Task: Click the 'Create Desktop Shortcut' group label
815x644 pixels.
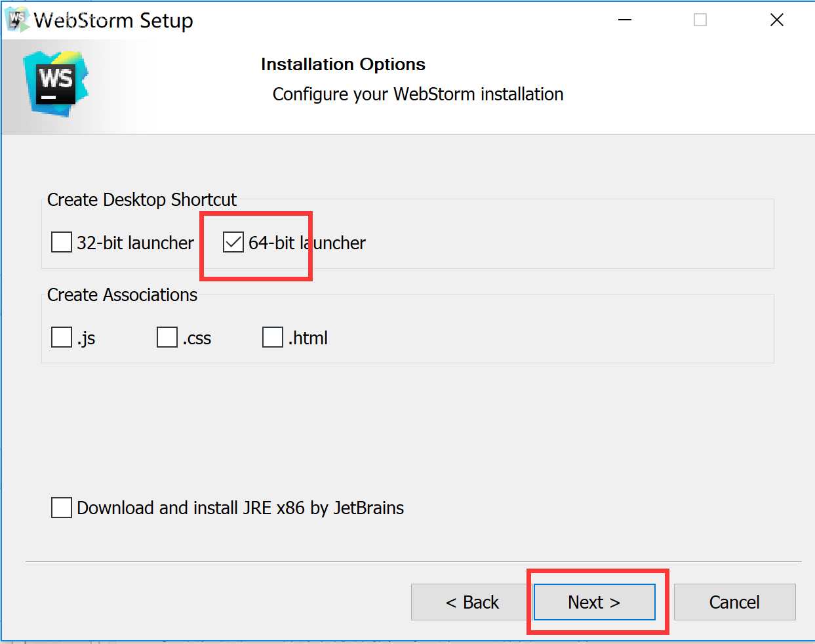Action: click(142, 199)
